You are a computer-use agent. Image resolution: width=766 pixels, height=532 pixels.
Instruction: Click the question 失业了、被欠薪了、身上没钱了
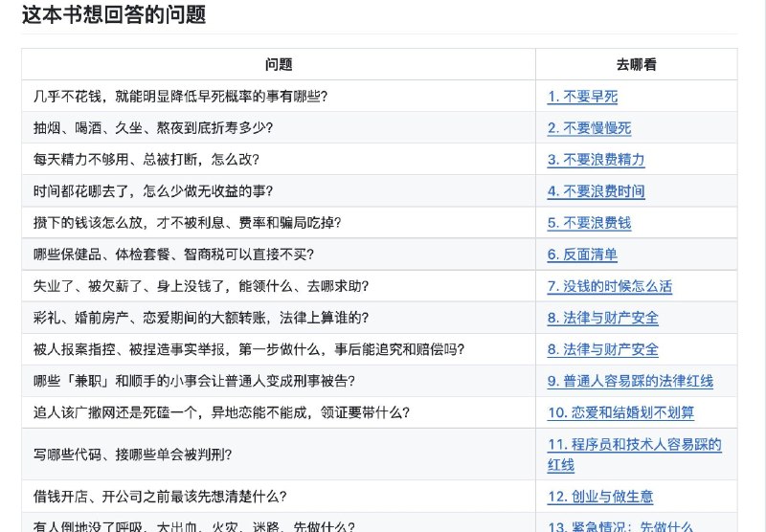click(x=201, y=286)
